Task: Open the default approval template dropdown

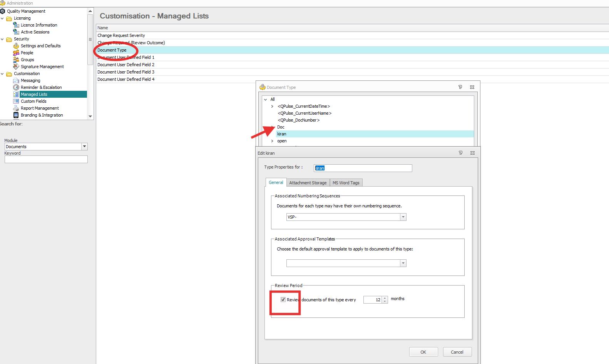Action: [x=403, y=263]
